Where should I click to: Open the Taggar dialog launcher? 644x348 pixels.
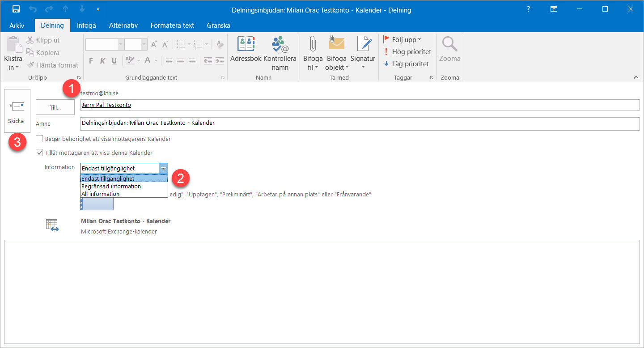click(432, 78)
